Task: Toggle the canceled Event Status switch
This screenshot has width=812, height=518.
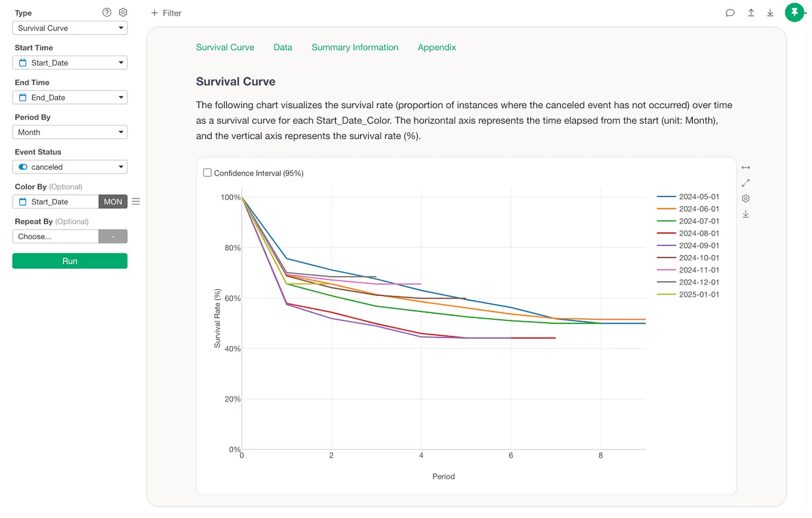Action: click(22, 167)
